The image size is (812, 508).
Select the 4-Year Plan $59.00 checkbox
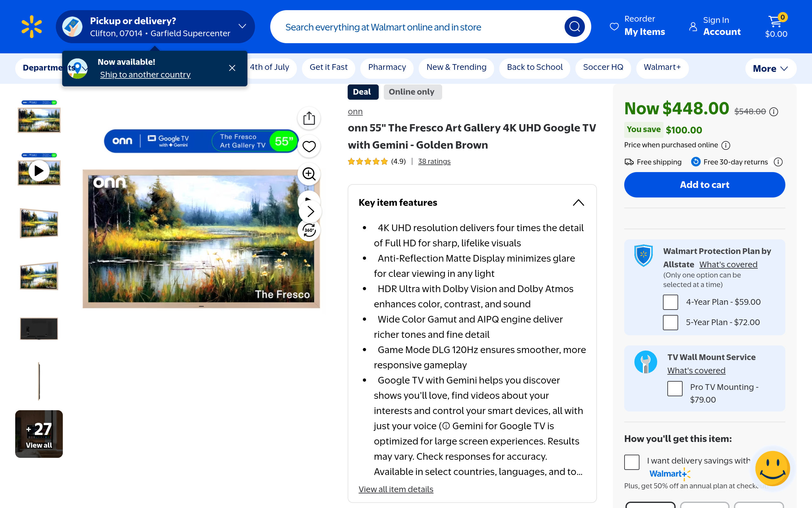click(671, 302)
